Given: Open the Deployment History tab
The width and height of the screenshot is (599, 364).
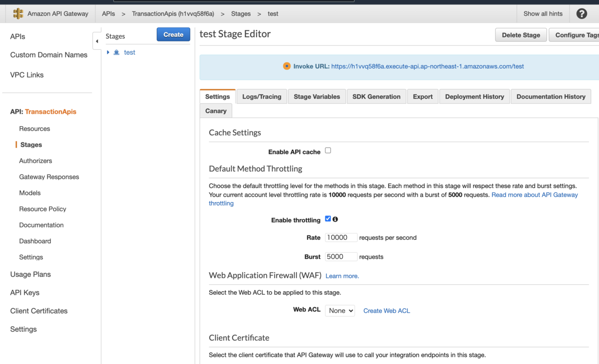Looking at the screenshot, I should click(475, 97).
